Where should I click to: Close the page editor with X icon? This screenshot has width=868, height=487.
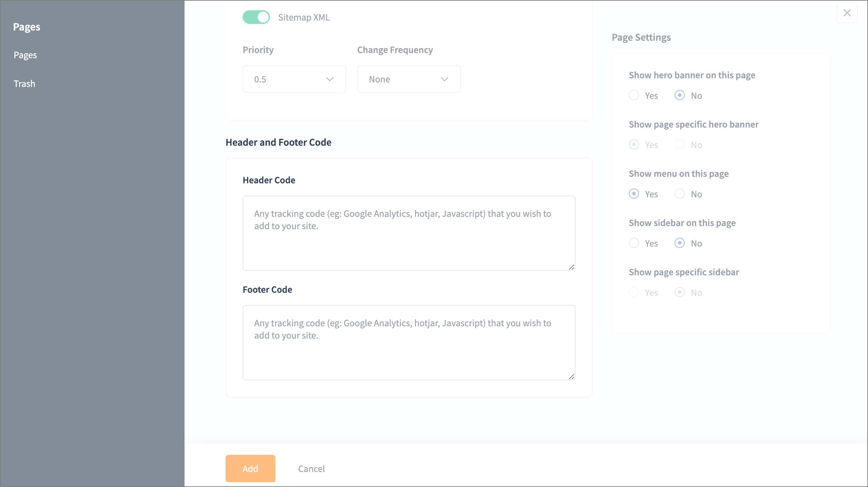(x=847, y=13)
